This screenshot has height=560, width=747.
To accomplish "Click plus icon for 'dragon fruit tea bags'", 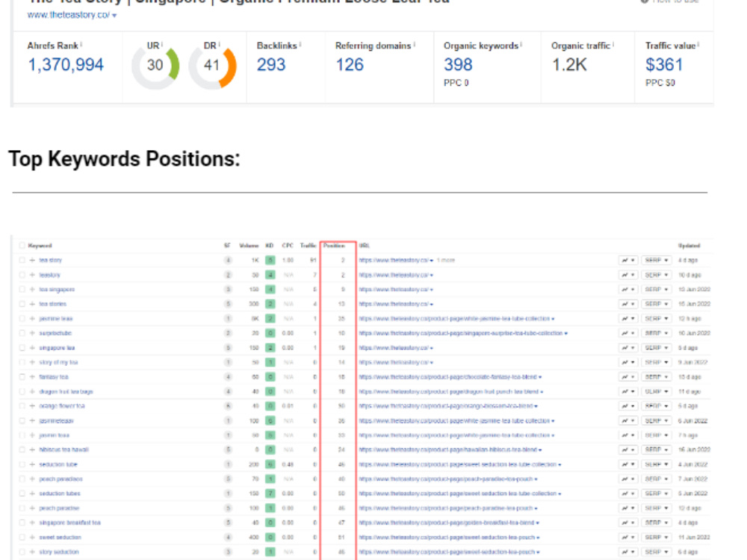I will pyautogui.click(x=32, y=391).
